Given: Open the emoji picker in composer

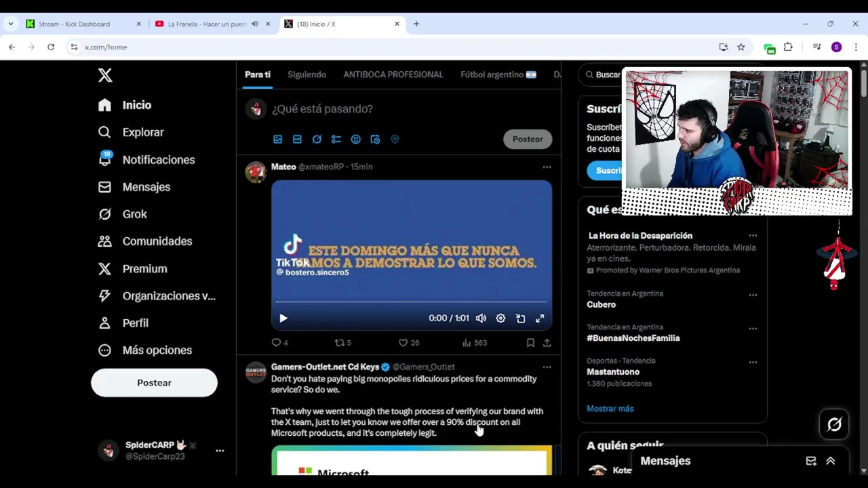Looking at the screenshot, I should [x=356, y=139].
